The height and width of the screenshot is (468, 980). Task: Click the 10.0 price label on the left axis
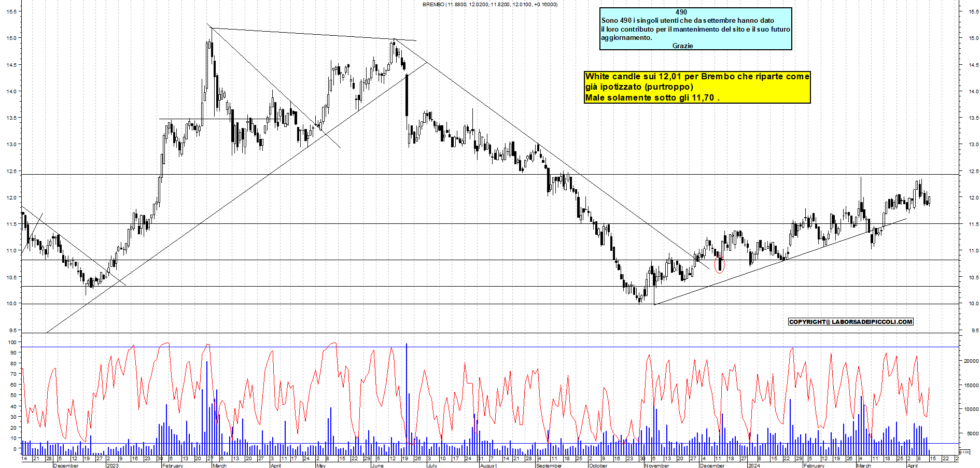[11, 304]
